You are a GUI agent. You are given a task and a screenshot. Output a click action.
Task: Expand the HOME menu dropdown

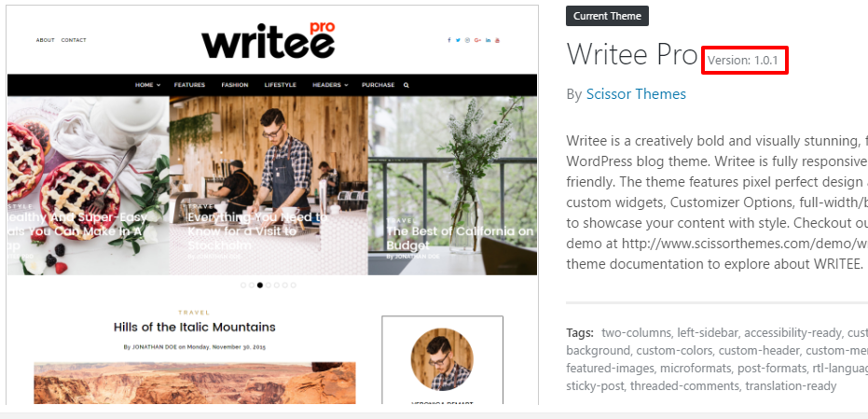(x=147, y=85)
